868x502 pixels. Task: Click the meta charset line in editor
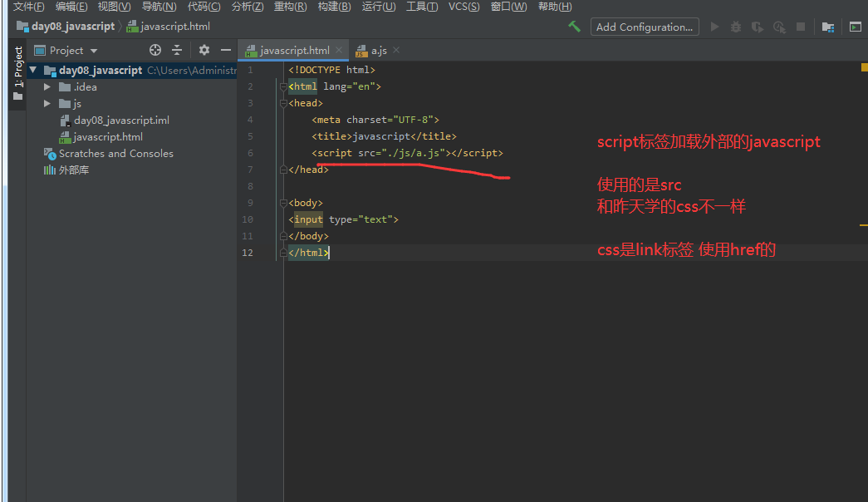click(x=375, y=120)
